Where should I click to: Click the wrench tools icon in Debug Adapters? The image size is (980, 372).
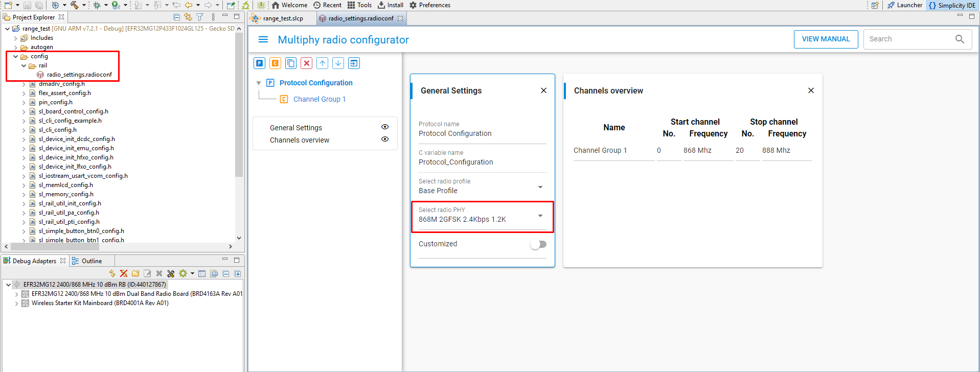click(x=171, y=273)
